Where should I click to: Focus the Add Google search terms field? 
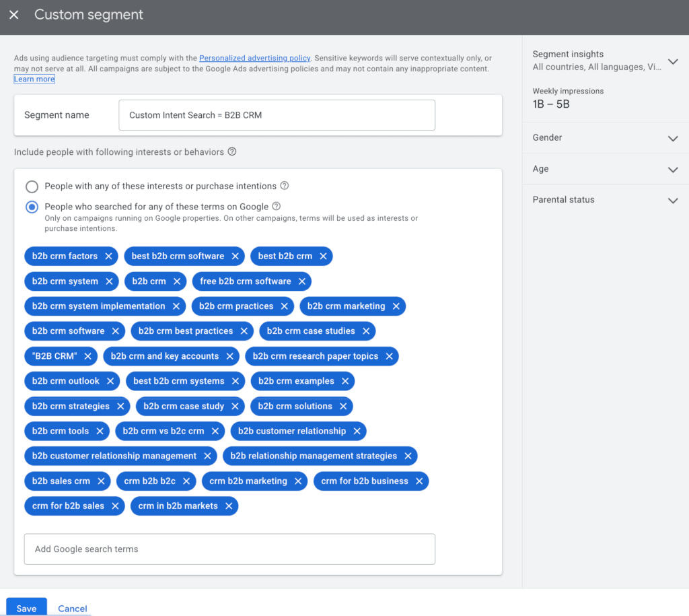click(x=229, y=549)
